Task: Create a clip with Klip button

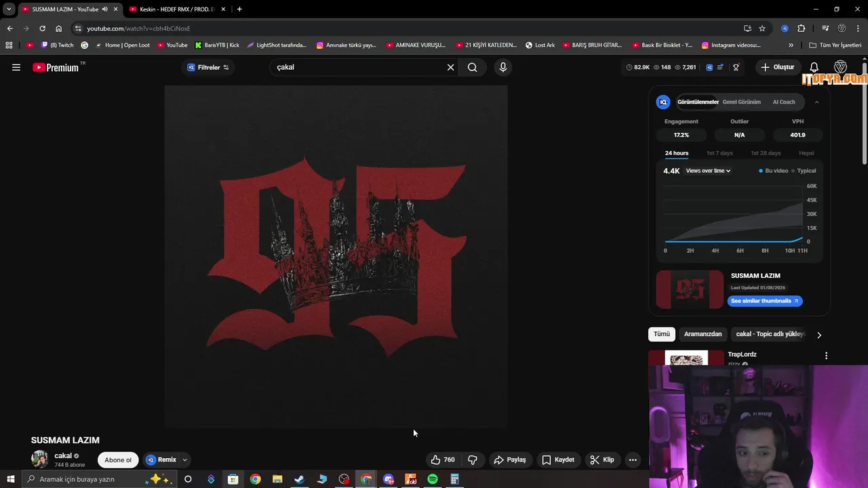Action: click(x=602, y=460)
